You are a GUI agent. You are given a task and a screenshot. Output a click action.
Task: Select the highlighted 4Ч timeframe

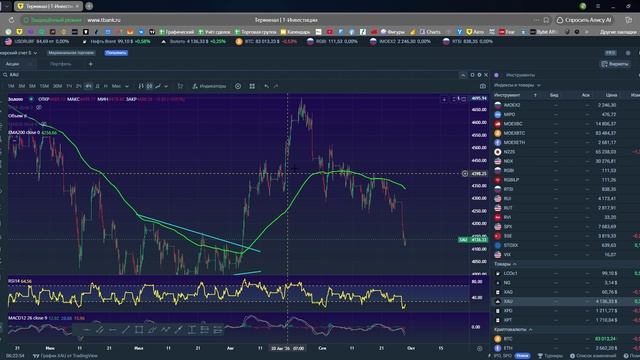pos(88,86)
